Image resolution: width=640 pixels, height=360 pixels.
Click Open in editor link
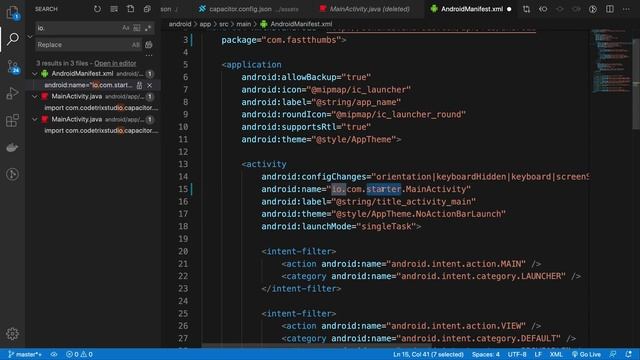(115, 63)
